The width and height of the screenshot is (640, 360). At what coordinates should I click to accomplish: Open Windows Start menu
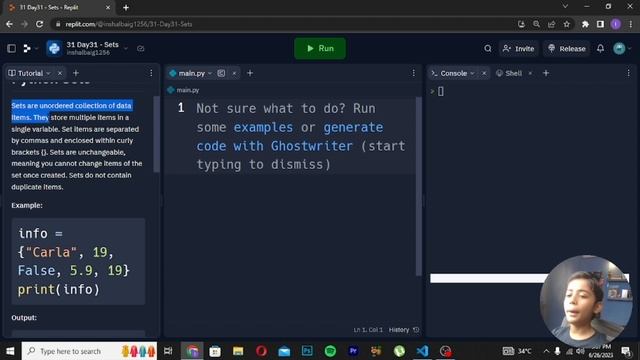10,351
